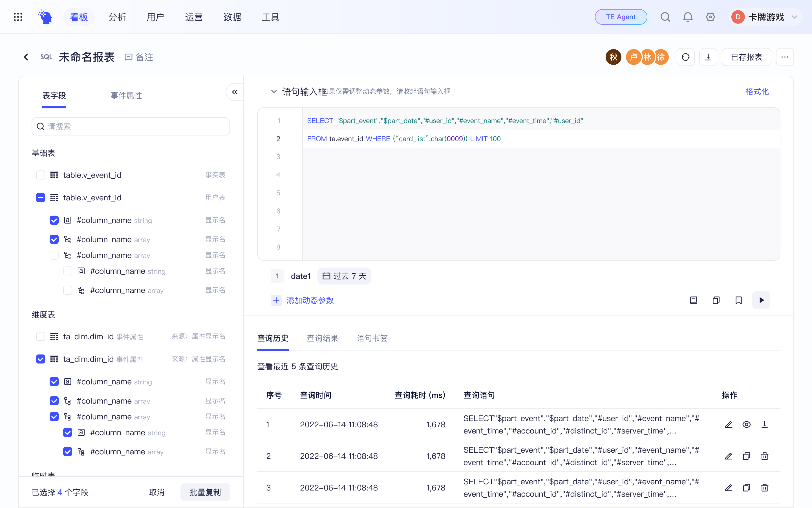Viewport: 812px width, 508px height.
Task: Click 添加动态参数 to add parameter
Action: point(302,300)
